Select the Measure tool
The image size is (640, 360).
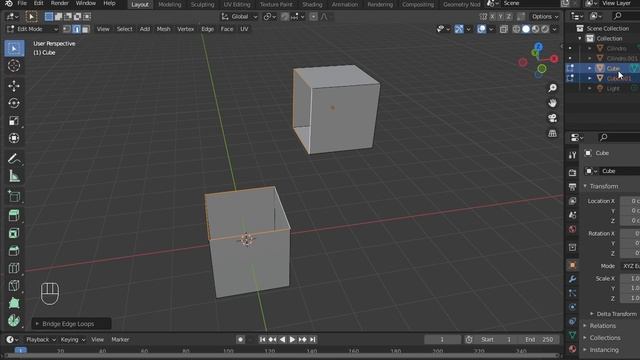click(14, 176)
